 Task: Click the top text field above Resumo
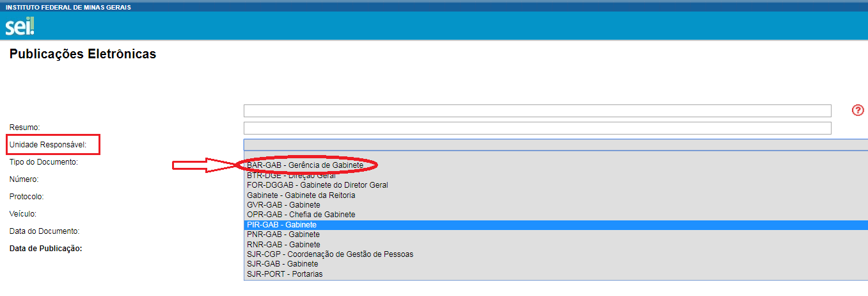point(537,111)
